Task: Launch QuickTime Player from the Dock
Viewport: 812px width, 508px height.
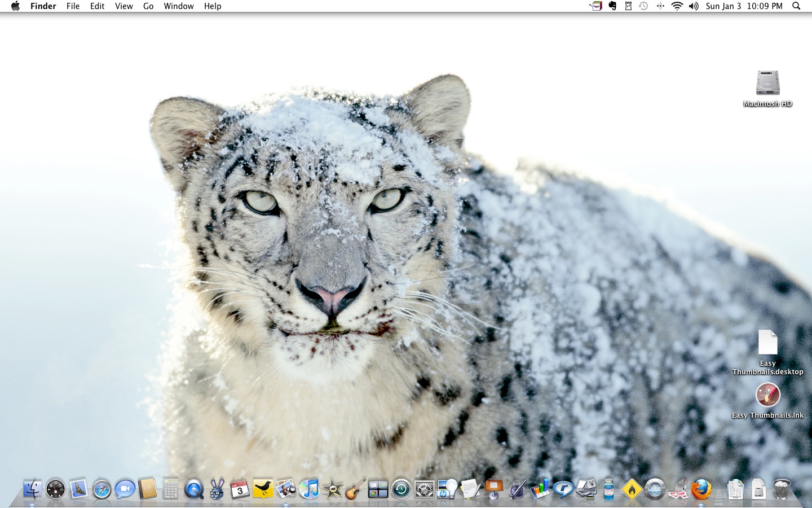Action: coord(193,489)
